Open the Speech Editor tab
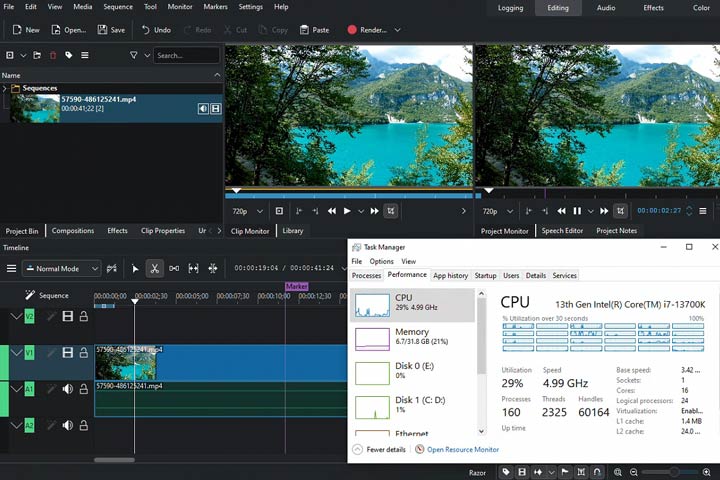 pyautogui.click(x=562, y=231)
